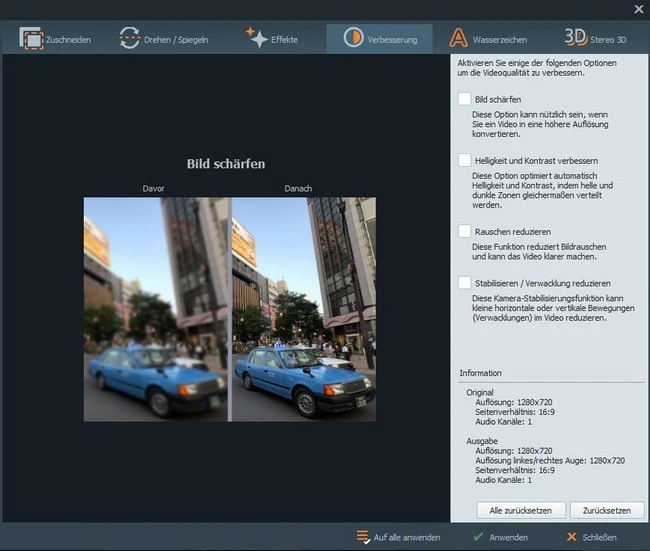
Task: Open the Wasserzeichen tab
Action: [488, 39]
